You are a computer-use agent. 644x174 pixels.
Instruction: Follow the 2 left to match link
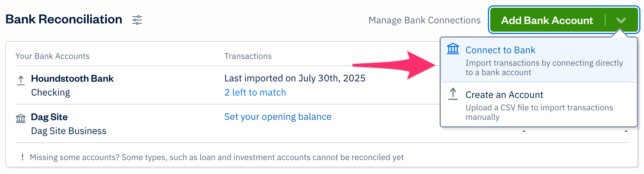point(255,92)
